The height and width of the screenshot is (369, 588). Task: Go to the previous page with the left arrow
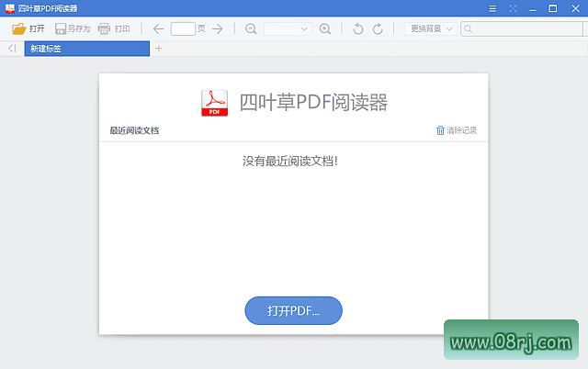pos(158,28)
